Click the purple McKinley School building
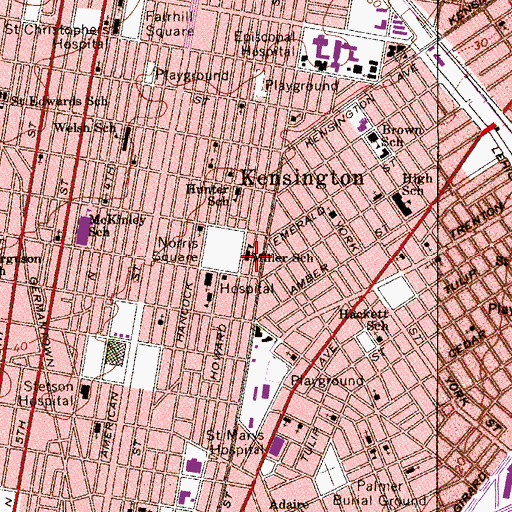Image resolution: width=512 pixels, height=512 pixels. point(83,230)
